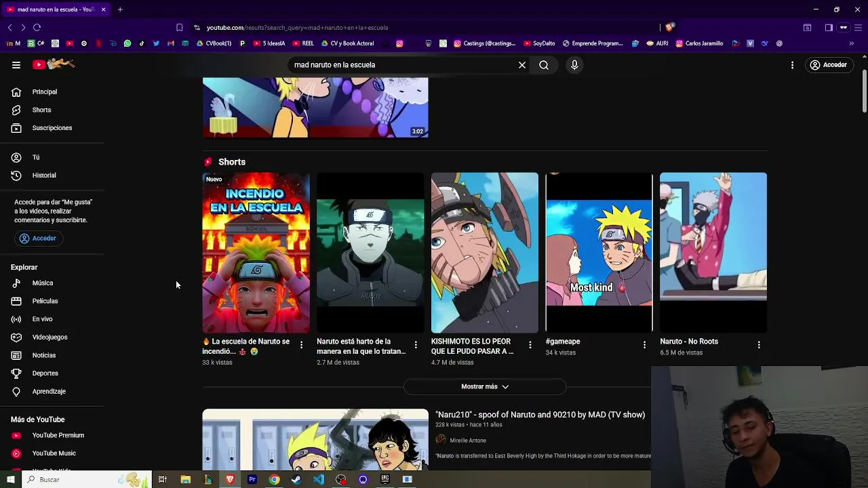Open the AURI bookmark
This screenshot has height=488, width=868.
point(657,43)
